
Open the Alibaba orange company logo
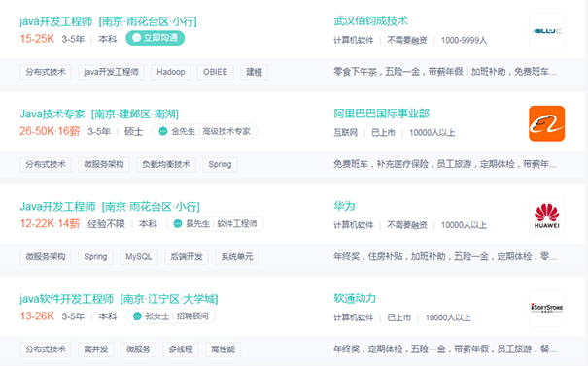[547, 123]
